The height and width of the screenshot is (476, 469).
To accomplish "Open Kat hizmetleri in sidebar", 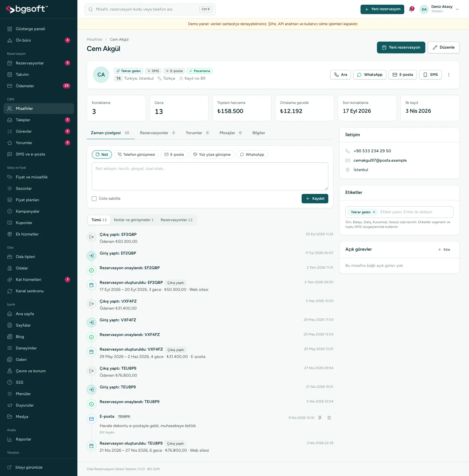I will coord(39,279).
